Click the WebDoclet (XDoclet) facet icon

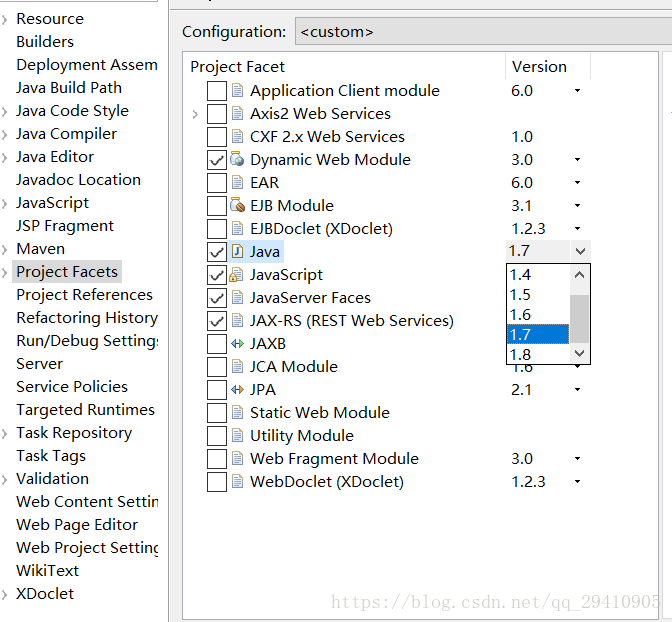(237, 481)
